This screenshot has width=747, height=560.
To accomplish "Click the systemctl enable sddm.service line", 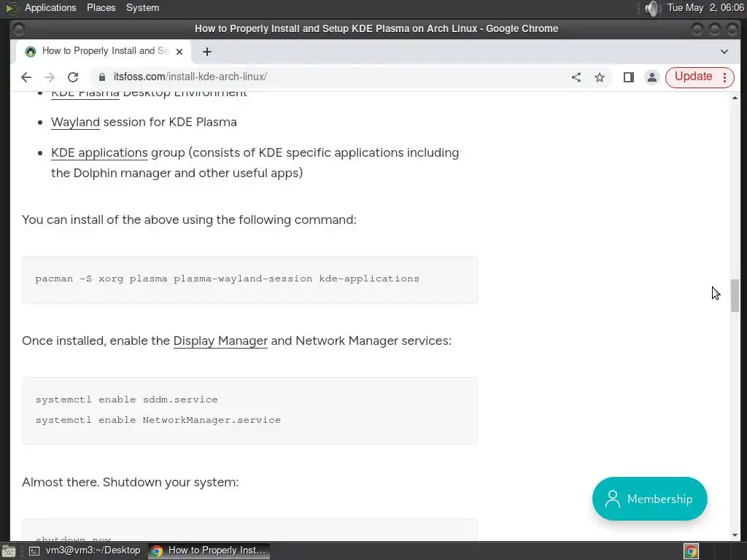I will 126,400.
